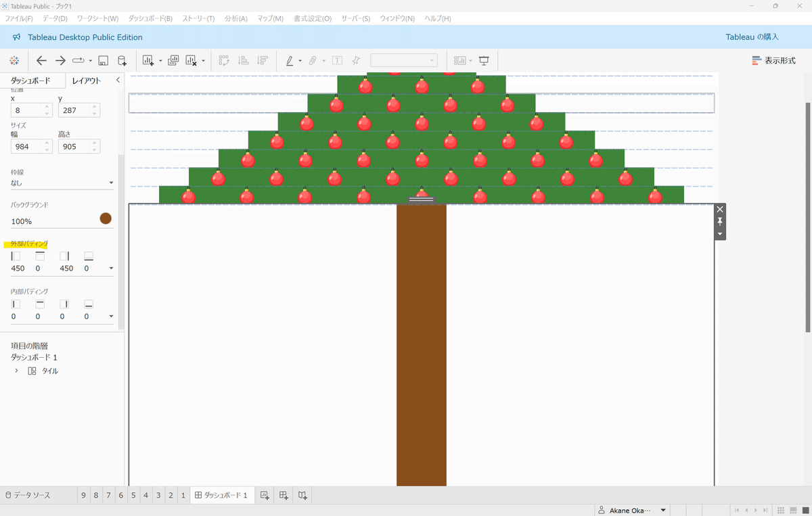
Task: Click the sort ascending icon
Action: click(244, 61)
